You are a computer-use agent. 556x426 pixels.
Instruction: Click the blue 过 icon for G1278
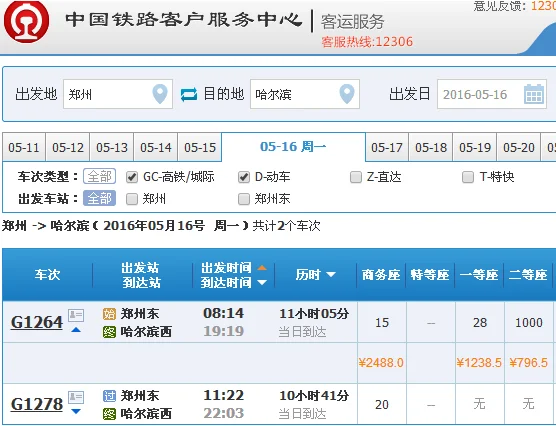(x=109, y=396)
